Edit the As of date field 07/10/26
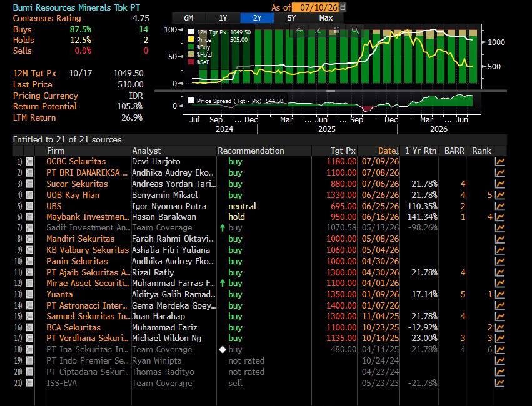Screen dimensions: 532x406 point(316,7)
